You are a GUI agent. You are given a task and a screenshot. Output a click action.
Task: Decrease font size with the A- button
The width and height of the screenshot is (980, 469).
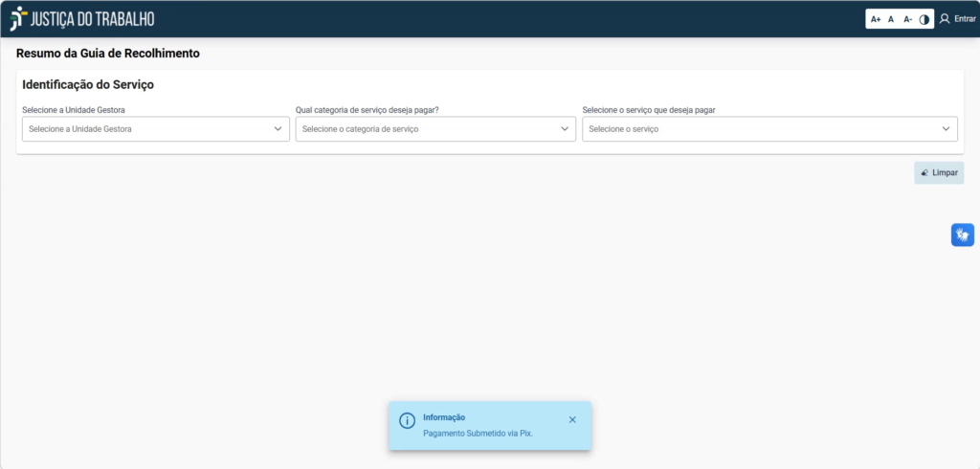click(907, 19)
